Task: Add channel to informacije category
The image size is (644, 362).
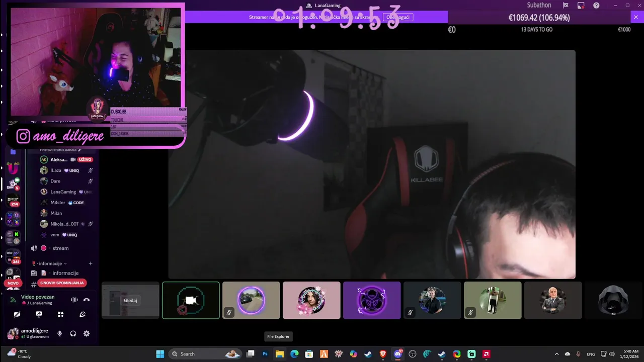Action: pyautogui.click(x=91, y=263)
